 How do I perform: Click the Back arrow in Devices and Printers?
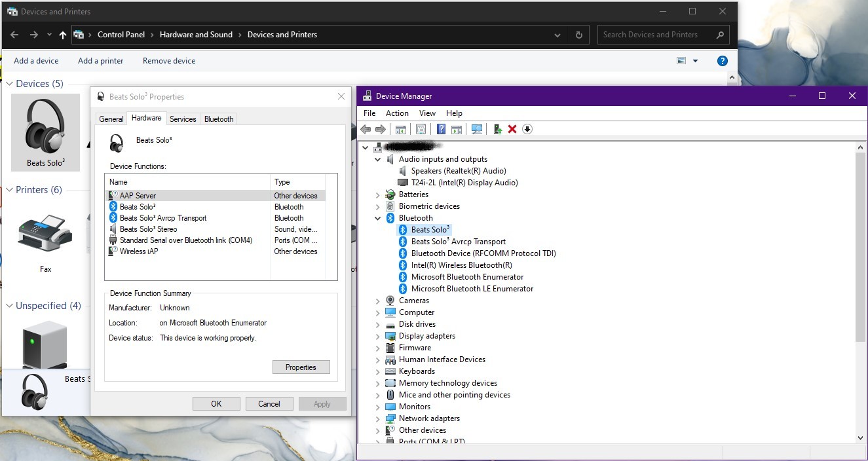click(14, 35)
